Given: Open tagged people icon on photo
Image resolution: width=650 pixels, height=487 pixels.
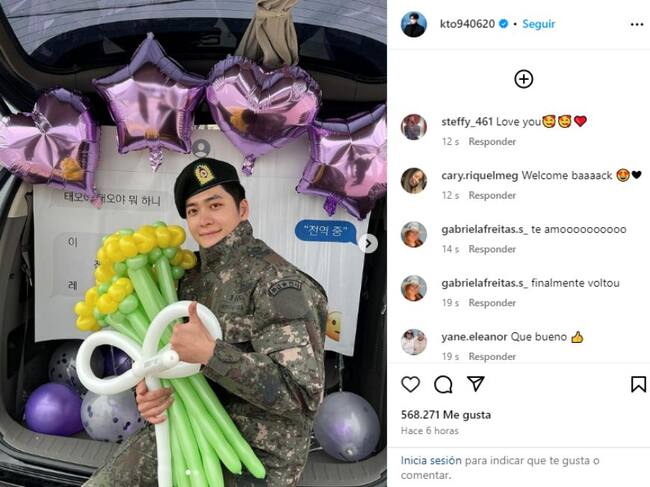Looking at the screenshot, I should [201, 148].
